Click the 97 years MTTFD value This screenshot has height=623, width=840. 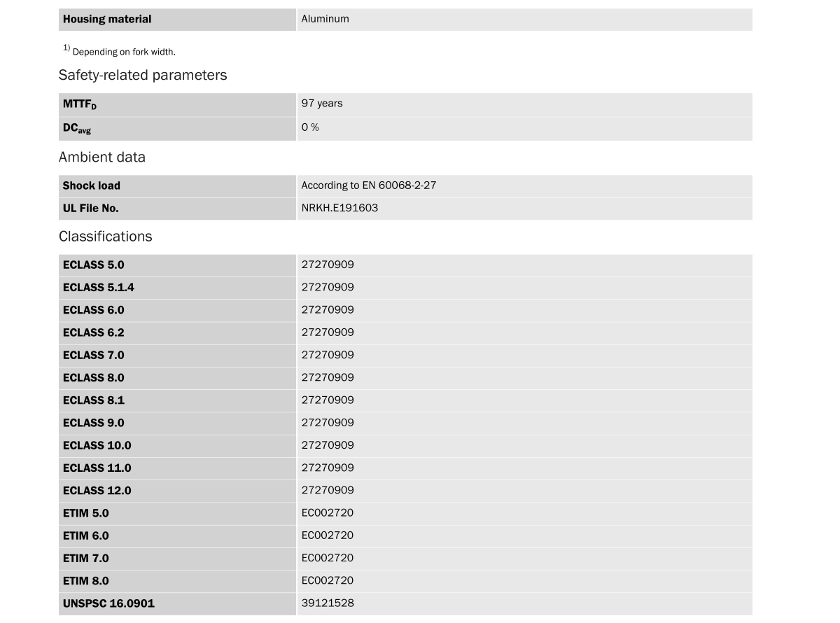pyautogui.click(x=322, y=104)
